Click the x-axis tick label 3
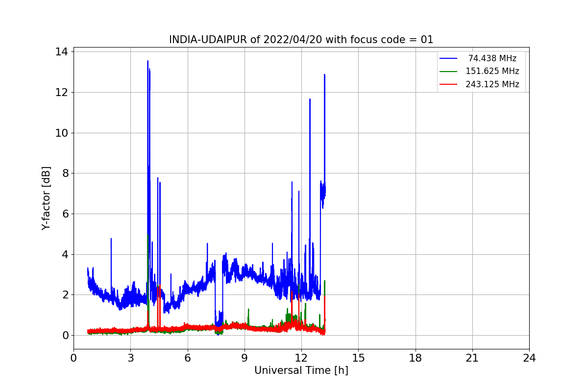 coord(130,358)
